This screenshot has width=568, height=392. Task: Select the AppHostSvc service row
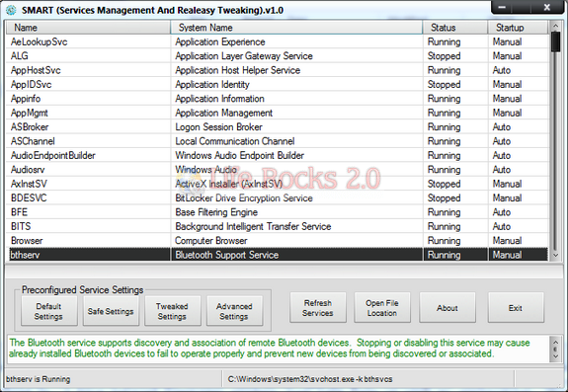(x=278, y=70)
